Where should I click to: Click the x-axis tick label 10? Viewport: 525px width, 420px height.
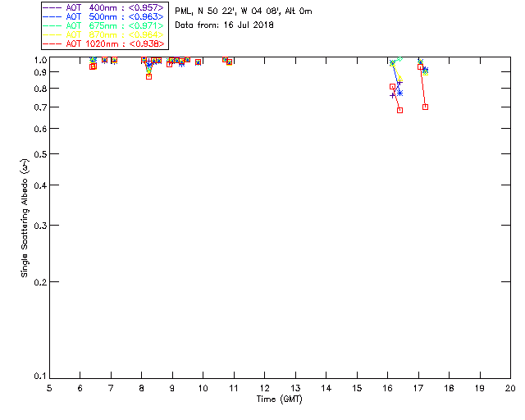point(203,389)
